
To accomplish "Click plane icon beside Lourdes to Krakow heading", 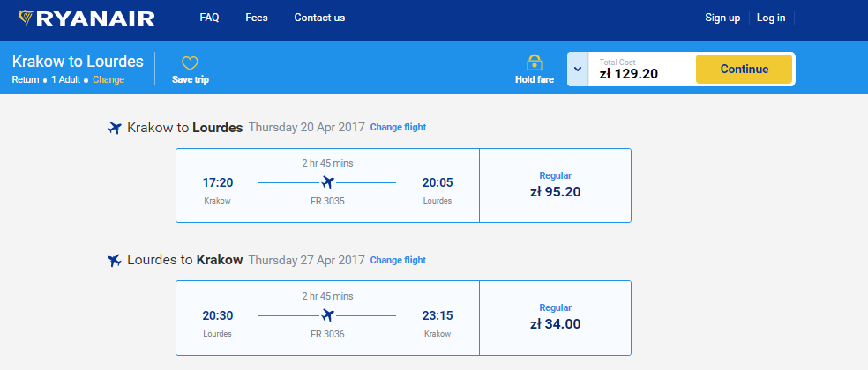I will pyautogui.click(x=114, y=261).
